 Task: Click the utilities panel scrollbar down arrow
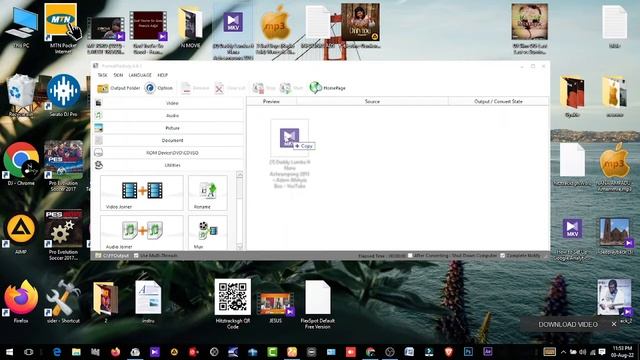pos(240,247)
